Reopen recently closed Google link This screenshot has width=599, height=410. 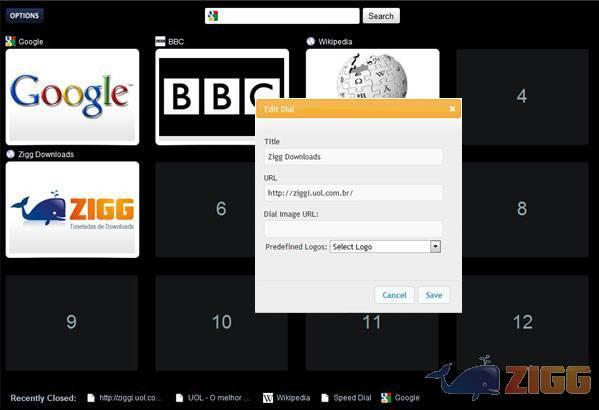407,398
